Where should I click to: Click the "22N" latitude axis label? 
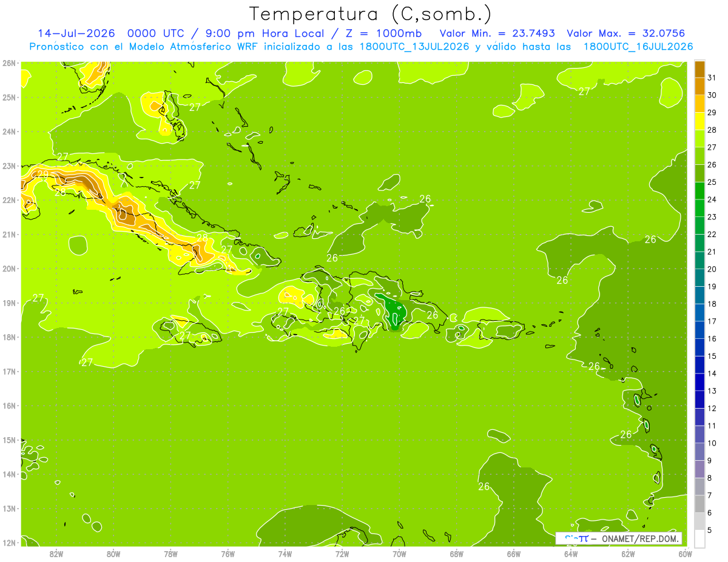point(9,200)
